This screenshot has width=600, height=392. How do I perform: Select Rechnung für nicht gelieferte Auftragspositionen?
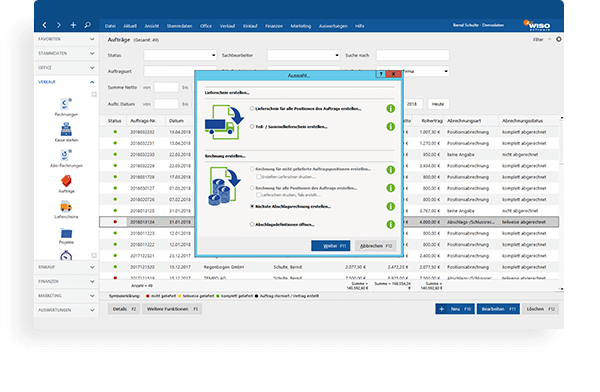[252, 169]
